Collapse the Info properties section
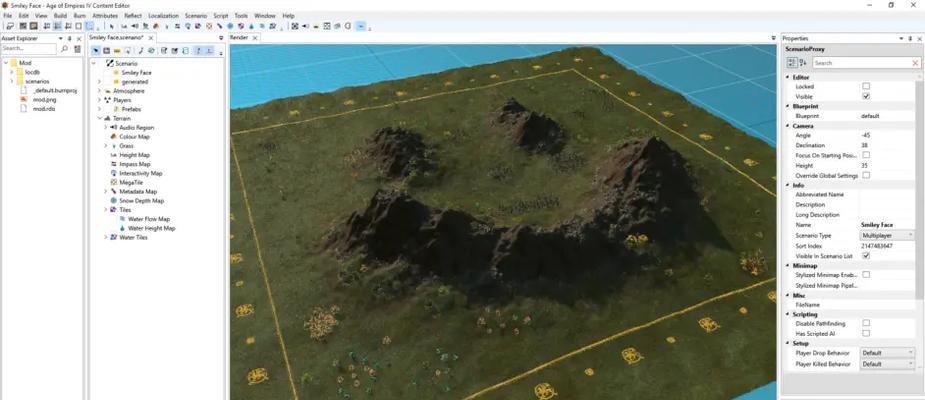925x400 pixels. coord(788,185)
